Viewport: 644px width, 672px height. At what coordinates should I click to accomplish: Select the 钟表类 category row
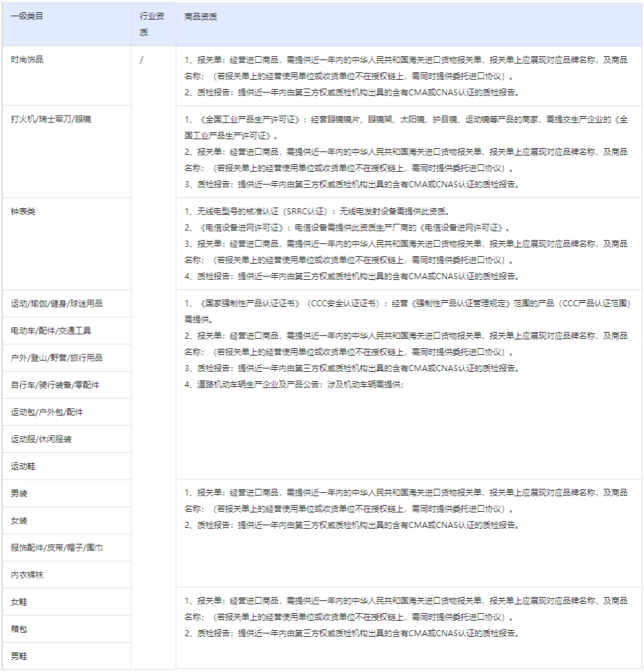coord(25,210)
